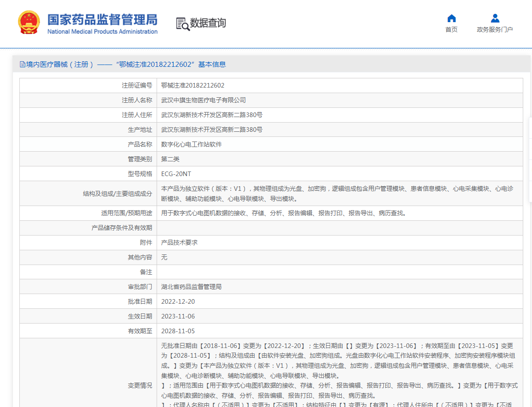Go to 首页 via house icon
This screenshot has height=407, width=532.
click(x=451, y=18)
